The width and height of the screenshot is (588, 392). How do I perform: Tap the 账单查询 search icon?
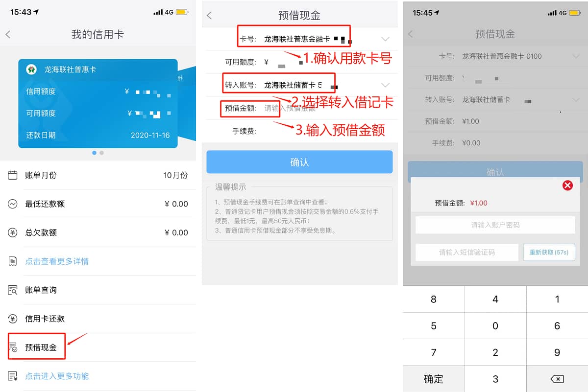tap(13, 290)
